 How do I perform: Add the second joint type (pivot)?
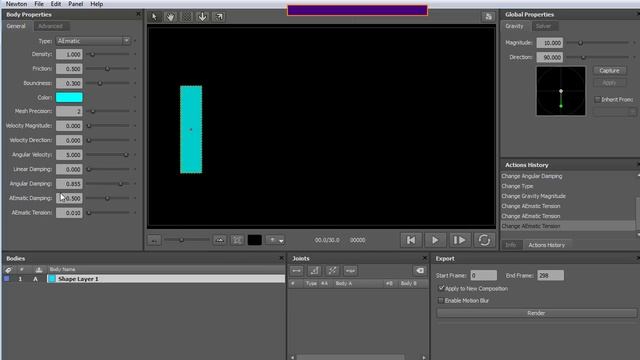pos(314,271)
